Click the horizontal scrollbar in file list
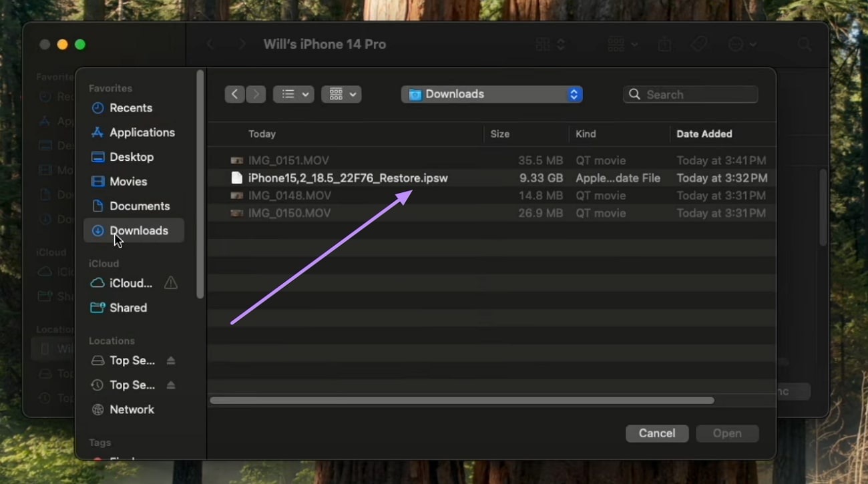Image resolution: width=868 pixels, height=484 pixels. point(462,401)
